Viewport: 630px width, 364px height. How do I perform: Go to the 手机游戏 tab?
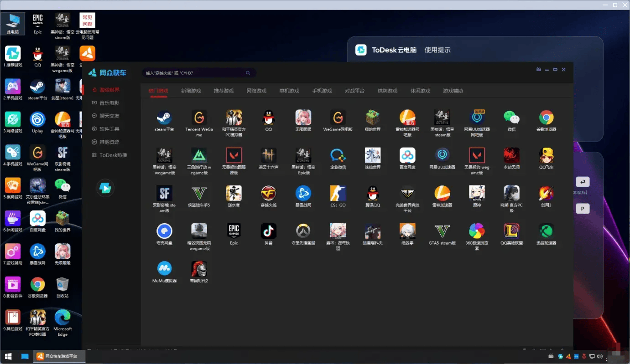[x=323, y=91]
